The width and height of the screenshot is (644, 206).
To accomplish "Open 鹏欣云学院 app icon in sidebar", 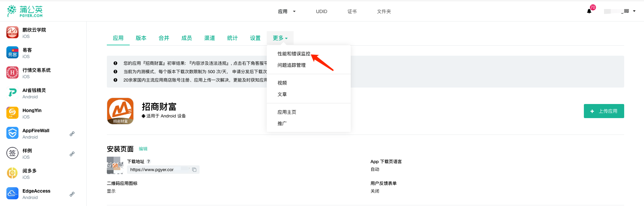I will point(12,33).
